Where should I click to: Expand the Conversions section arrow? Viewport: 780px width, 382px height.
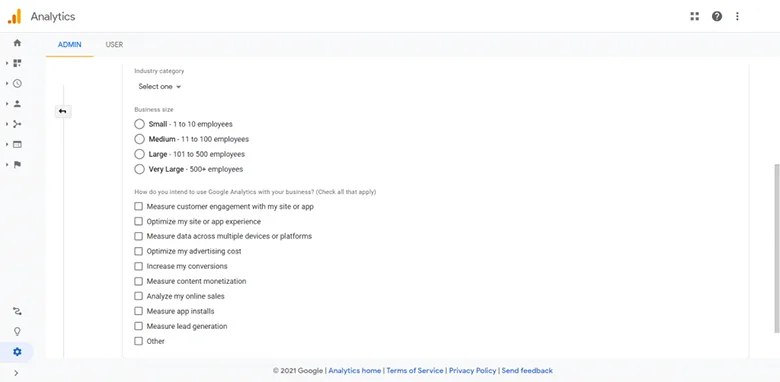click(7, 165)
